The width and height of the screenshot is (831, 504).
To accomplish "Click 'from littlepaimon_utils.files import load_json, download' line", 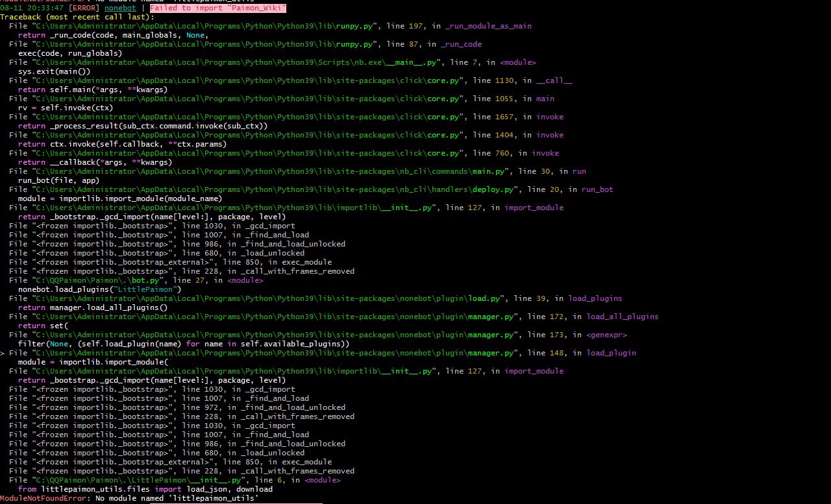I will (x=145, y=489).
